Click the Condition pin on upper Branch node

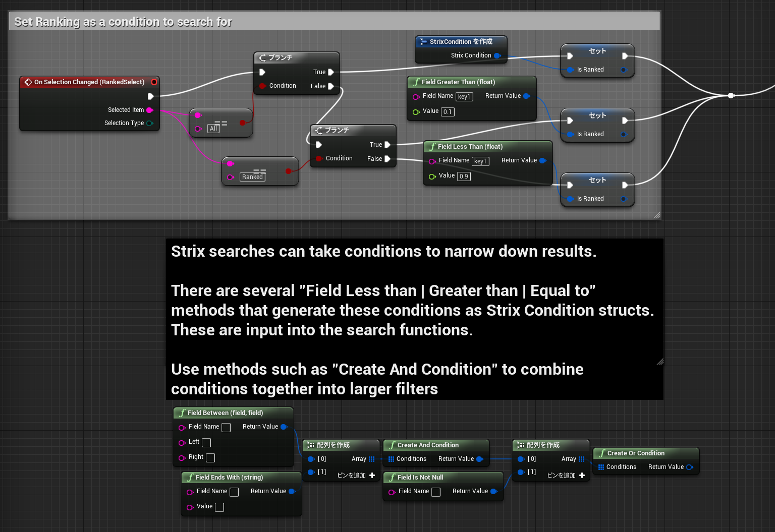pos(262,86)
